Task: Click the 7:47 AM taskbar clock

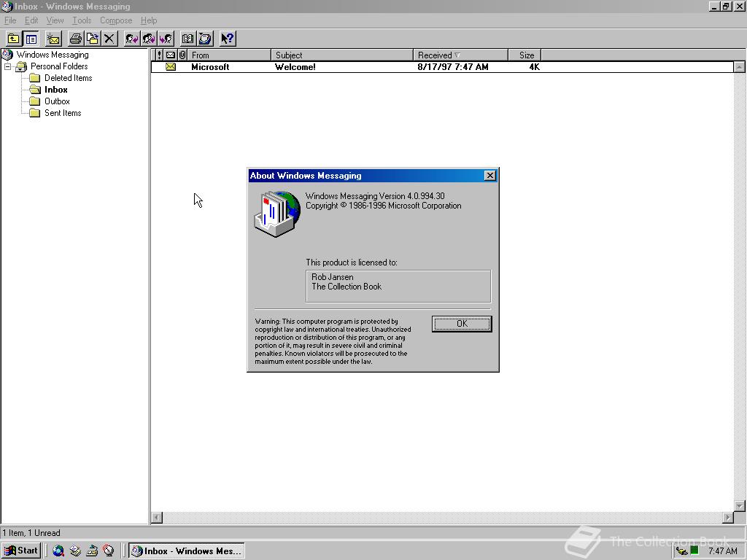Action: click(723, 551)
